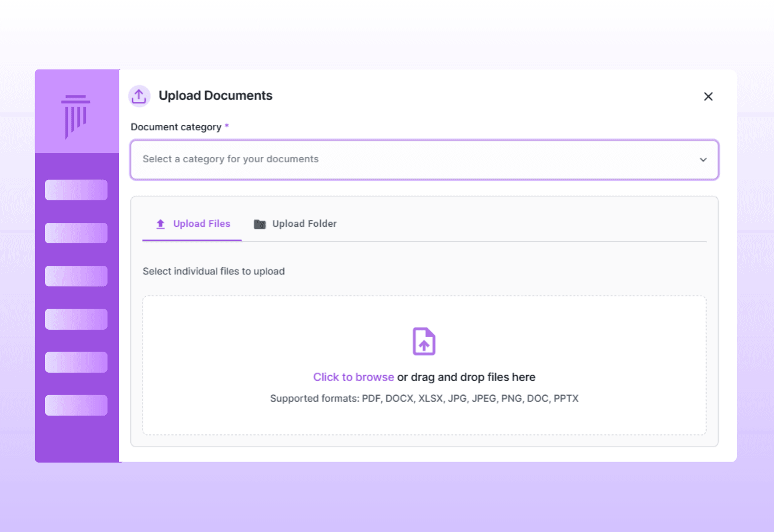Click the file upload icon in drop zone
774x532 pixels.
click(x=424, y=341)
